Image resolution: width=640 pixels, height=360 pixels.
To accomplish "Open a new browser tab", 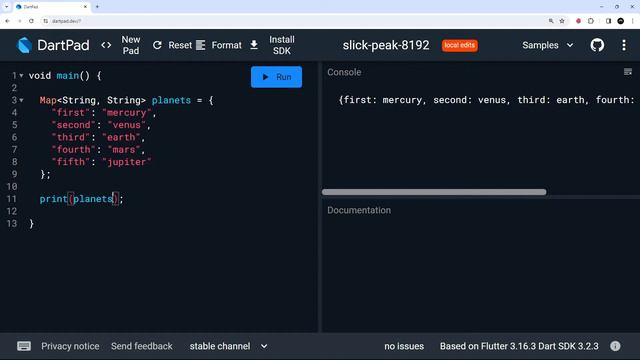I will pyautogui.click(x=97, y=7).
